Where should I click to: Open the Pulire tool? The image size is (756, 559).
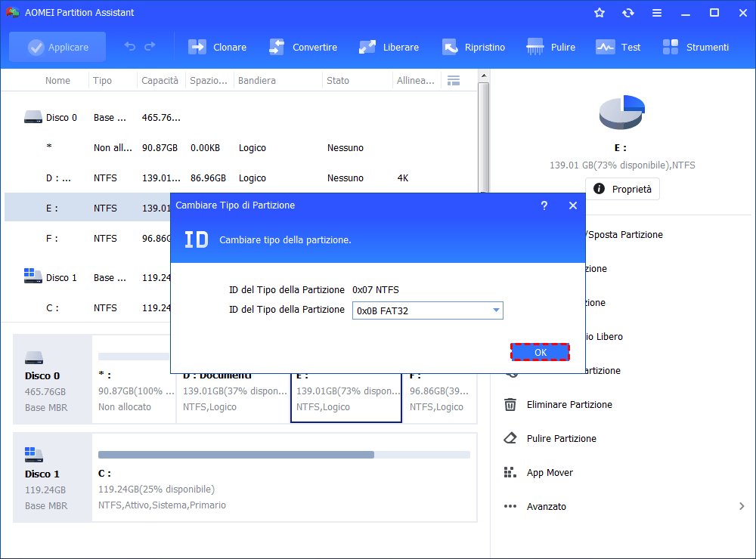point(551,48)
